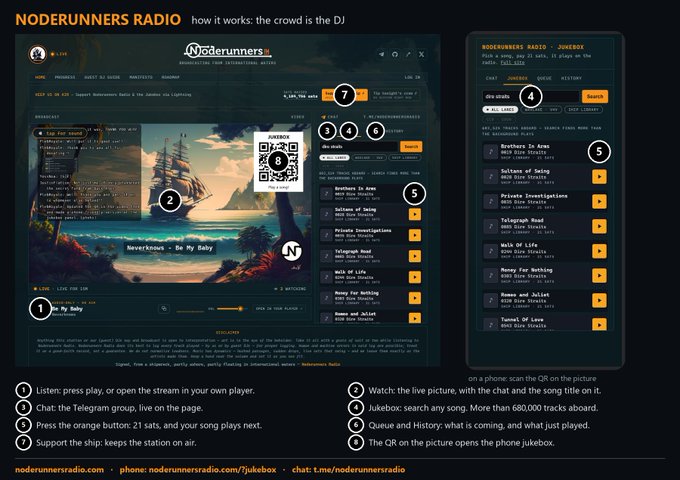The width and height of the screenshot is (680, 480).
Task: Click 'noderunnersradio.com' in the footer
Action: point(59,470)
